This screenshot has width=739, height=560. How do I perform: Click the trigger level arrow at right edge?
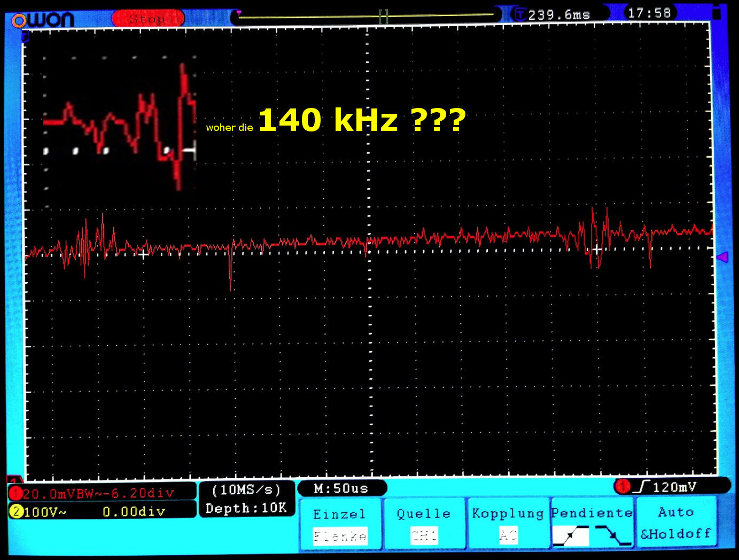pos(722,258)
